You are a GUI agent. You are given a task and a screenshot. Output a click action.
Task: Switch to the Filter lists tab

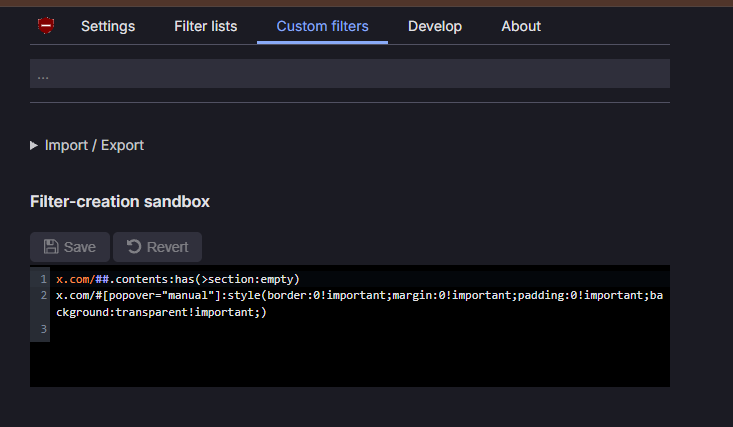point(206,26)
